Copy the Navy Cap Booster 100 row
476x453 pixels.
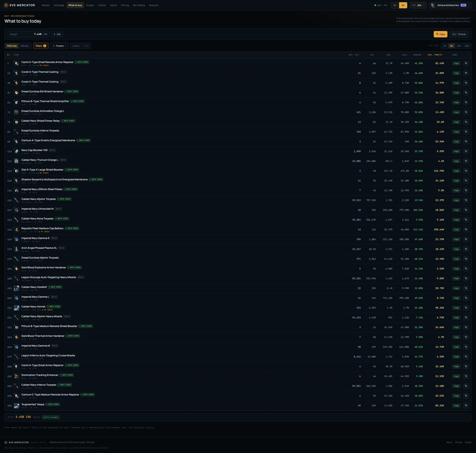click(x=466, y=151)
